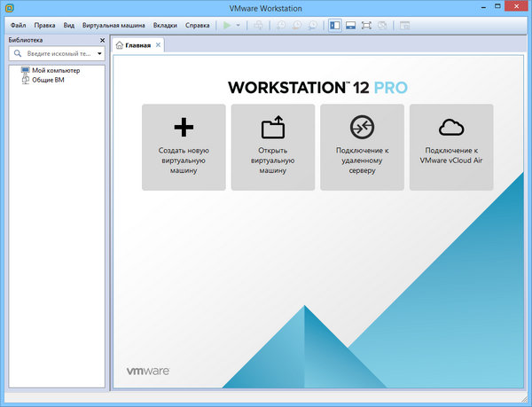Expand the library search dropdown arrow

99,54
